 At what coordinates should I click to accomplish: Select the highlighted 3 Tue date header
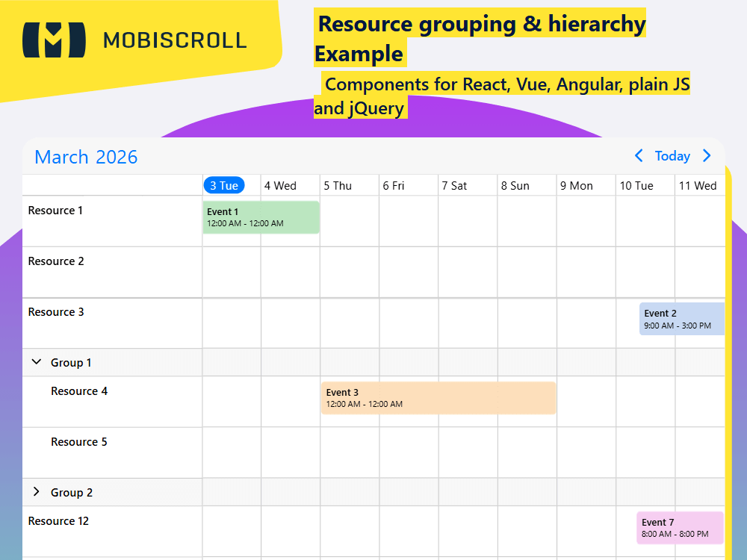tap(224, 185)
